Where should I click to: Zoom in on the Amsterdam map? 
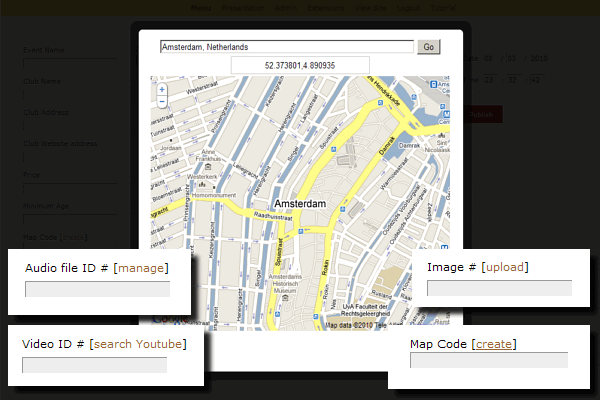point(162,90)
